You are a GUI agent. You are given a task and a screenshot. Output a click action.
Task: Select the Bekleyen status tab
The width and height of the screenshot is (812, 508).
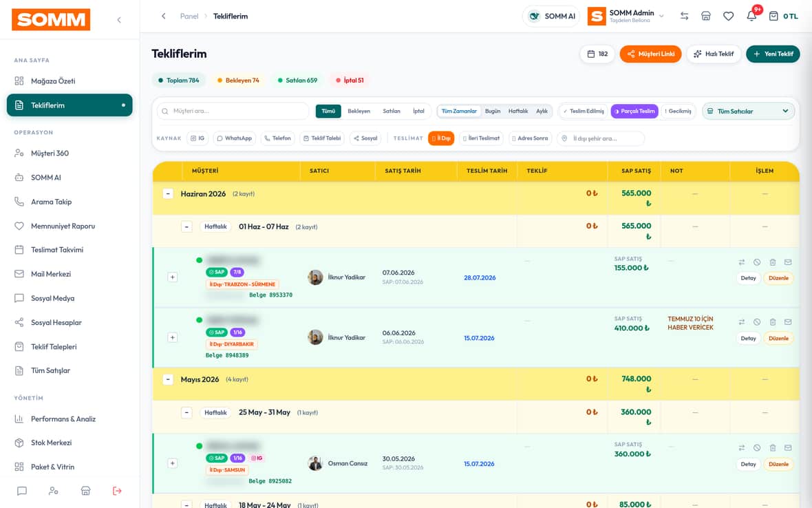click(x=359, y=111)
